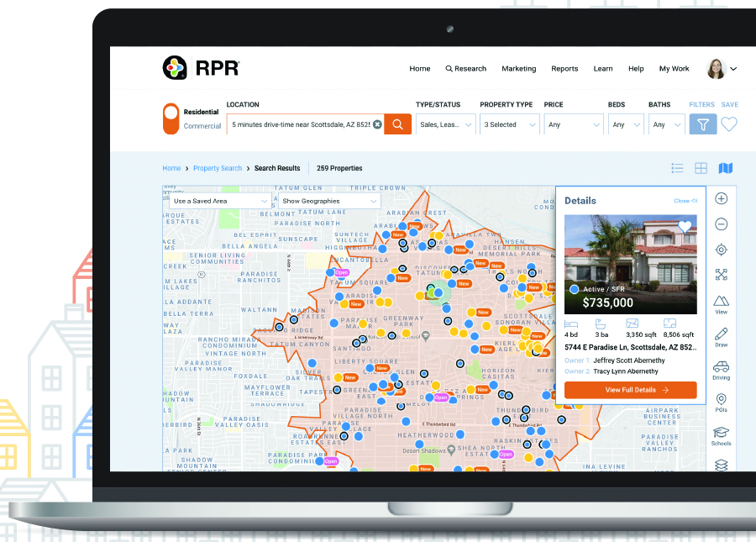Open the Marketing menu

click(x=519, y=68)
